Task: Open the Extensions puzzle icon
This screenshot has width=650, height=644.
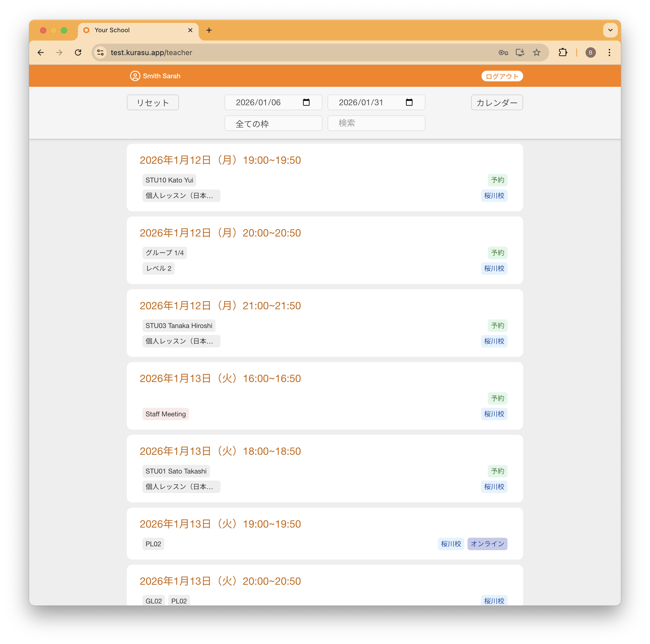Action: tap(563, 52)
